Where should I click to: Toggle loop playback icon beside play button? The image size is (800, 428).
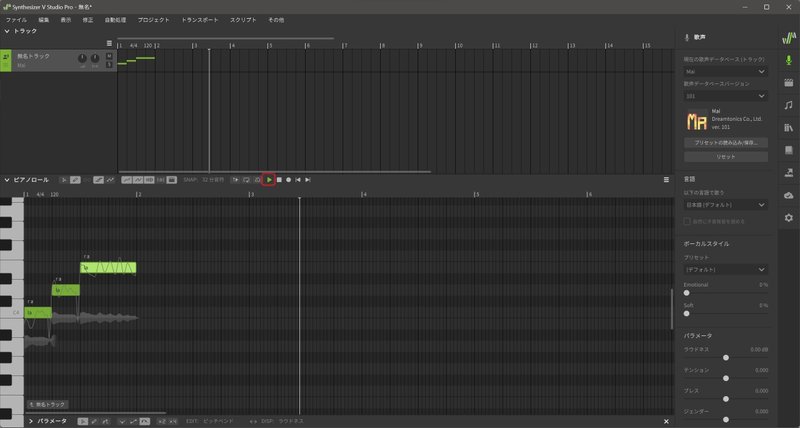[246, 180]
